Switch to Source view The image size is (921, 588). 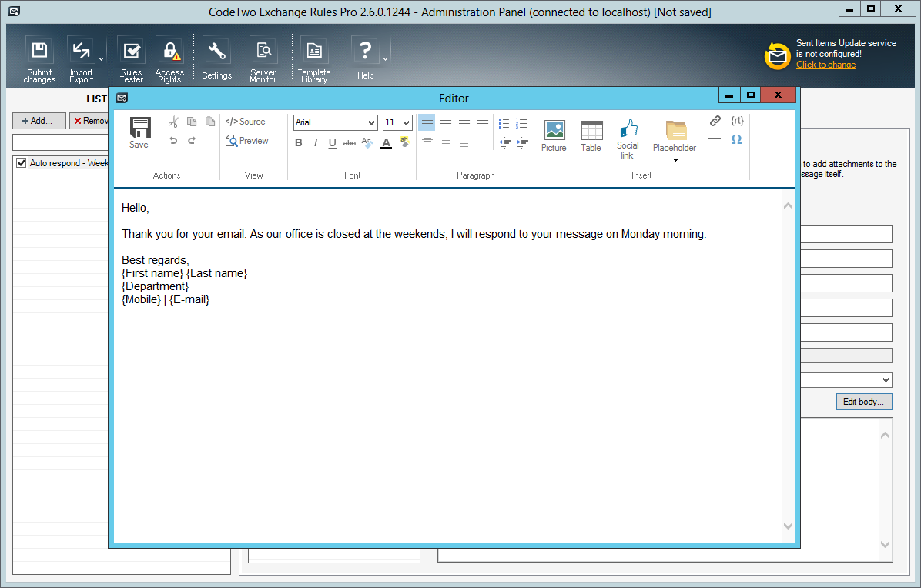coord(246,122)
